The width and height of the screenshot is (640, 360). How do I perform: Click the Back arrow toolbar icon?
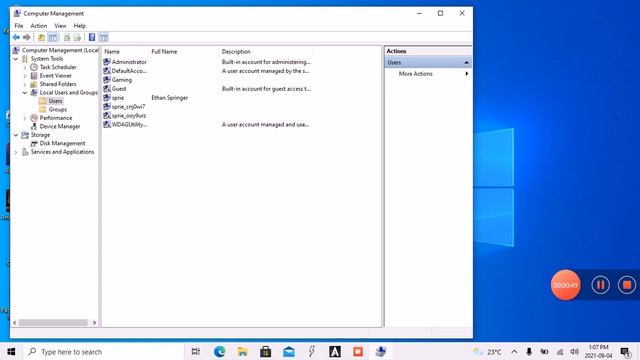[16, 38]
